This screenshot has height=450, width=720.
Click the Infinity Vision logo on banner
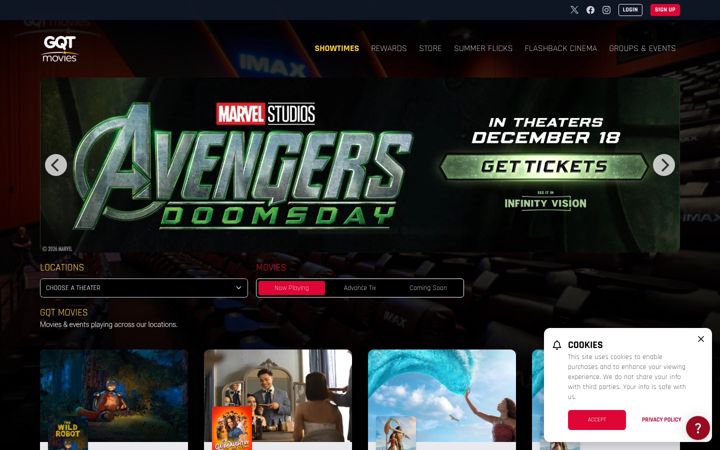pyautogui.click(x=545, y=201)
